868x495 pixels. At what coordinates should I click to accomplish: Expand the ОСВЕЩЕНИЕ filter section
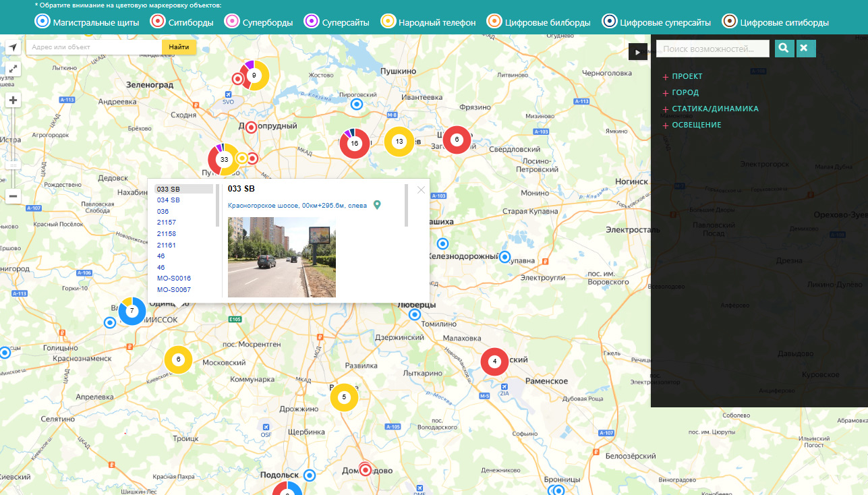696,125
